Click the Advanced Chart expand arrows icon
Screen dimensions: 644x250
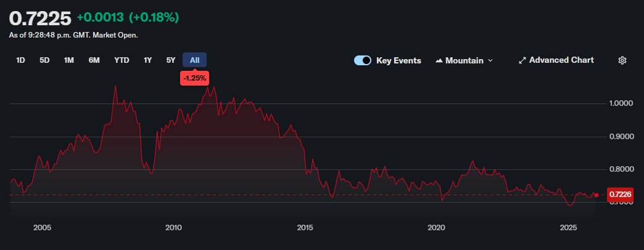522,60
